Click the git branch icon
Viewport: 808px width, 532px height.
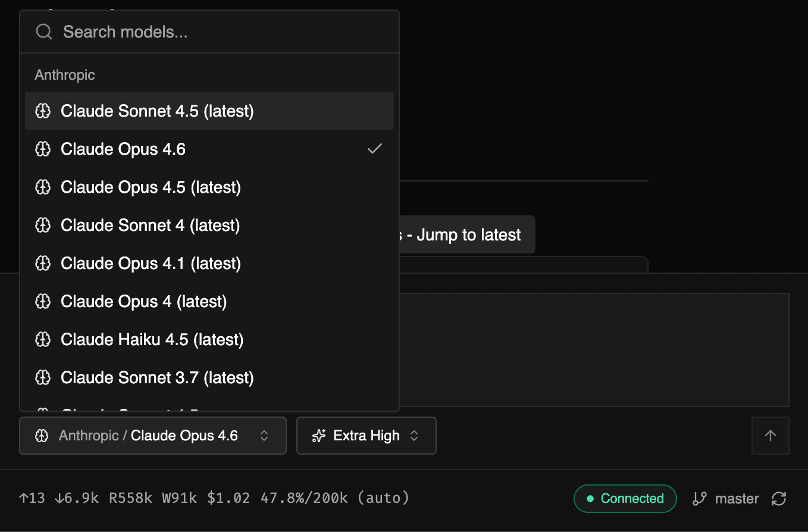coord(700,499)
